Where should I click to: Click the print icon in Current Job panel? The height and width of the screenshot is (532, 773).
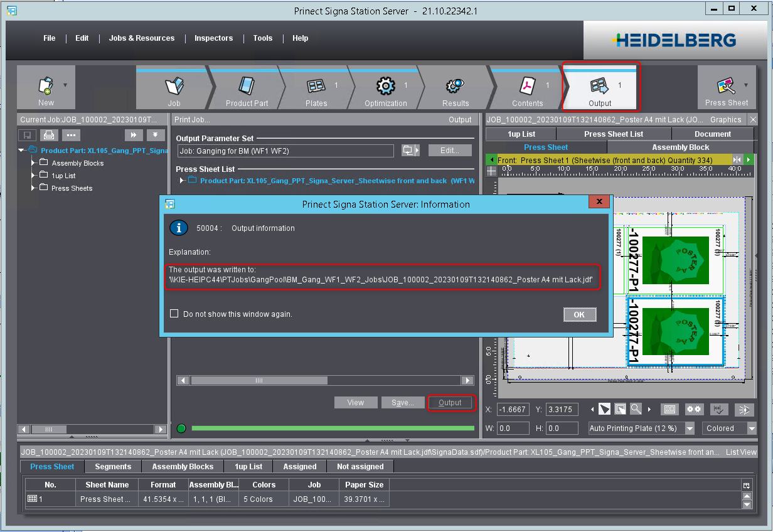(x=48, y=135)
